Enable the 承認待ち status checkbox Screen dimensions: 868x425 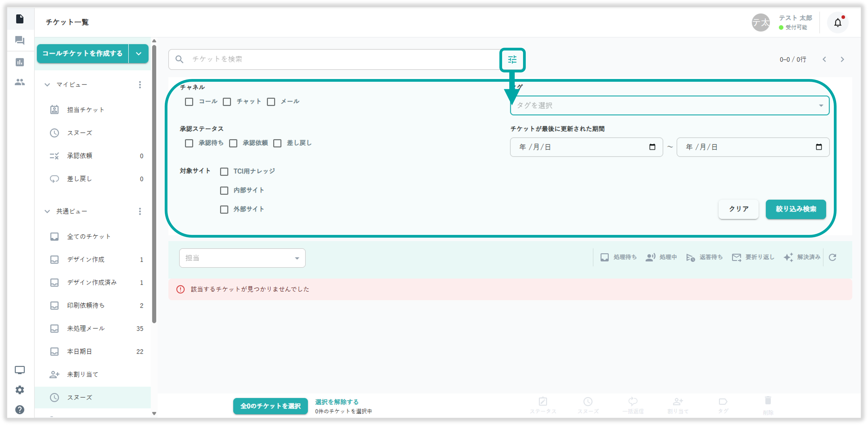(x=189, y=143)
